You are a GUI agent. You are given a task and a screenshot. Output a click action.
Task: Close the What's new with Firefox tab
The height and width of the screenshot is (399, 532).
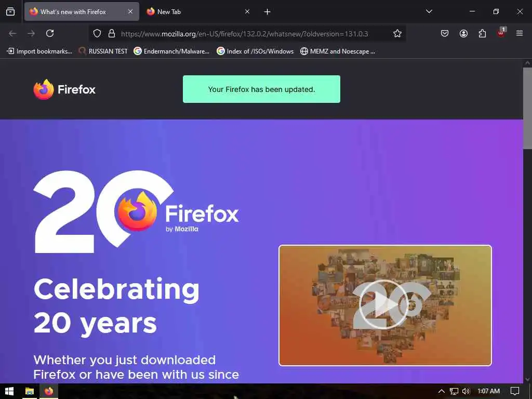coord(130,11)
